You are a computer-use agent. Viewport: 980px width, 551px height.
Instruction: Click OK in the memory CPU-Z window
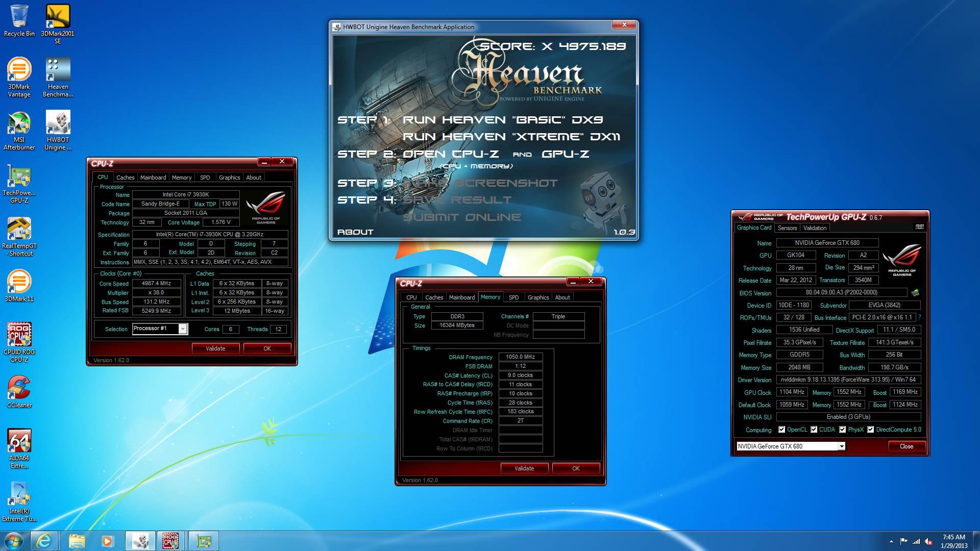click(576, 468)
